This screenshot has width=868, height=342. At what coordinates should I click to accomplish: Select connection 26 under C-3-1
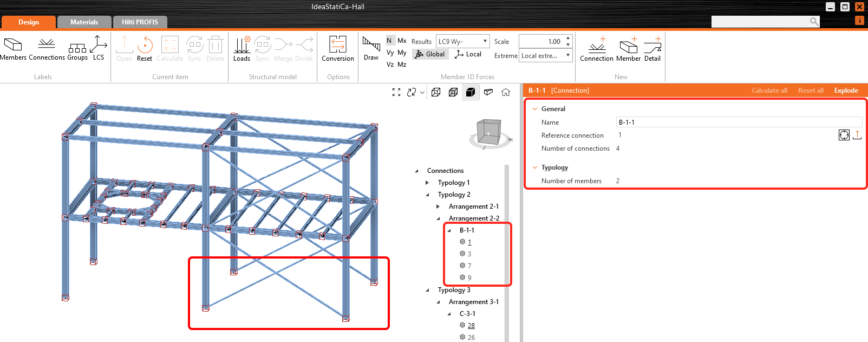point(471,338)
